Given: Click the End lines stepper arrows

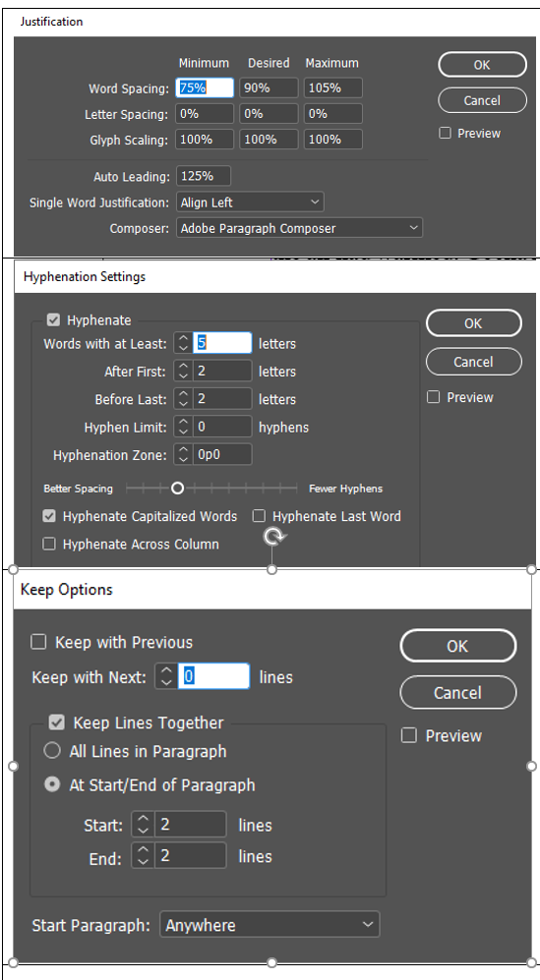Looking at the screenshot, I should 144,855.
